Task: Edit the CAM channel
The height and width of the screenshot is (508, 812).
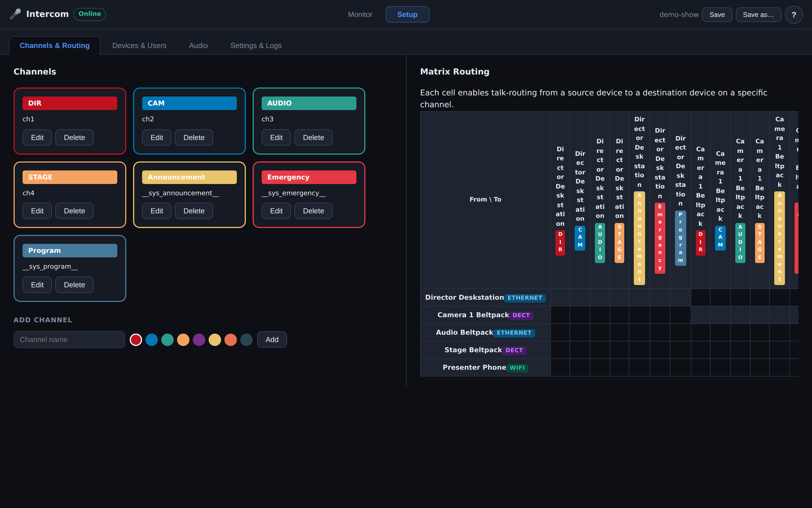Action: point(157,137)
